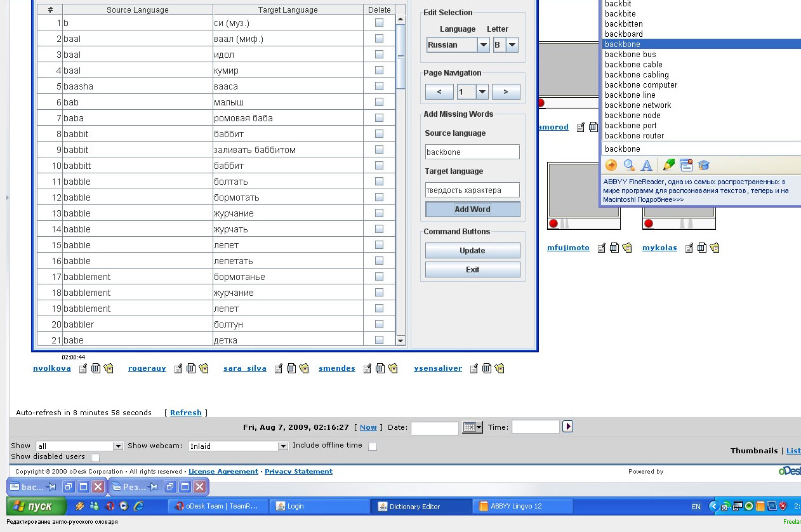Image resolution: width=801 pixels, height=532 pixels.
Task: Check Delete box for row 1 'b'
Action: click(x=379, y=22)
